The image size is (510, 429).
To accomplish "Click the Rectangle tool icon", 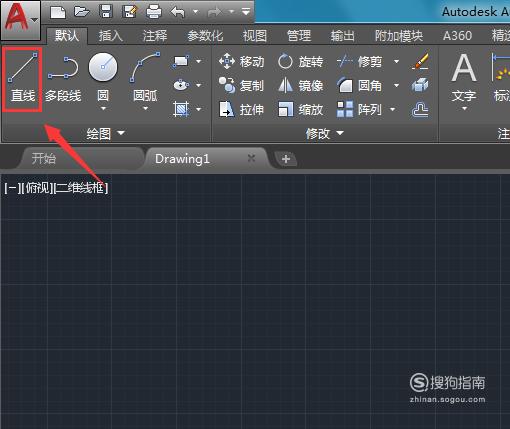I will coord(181,61).
